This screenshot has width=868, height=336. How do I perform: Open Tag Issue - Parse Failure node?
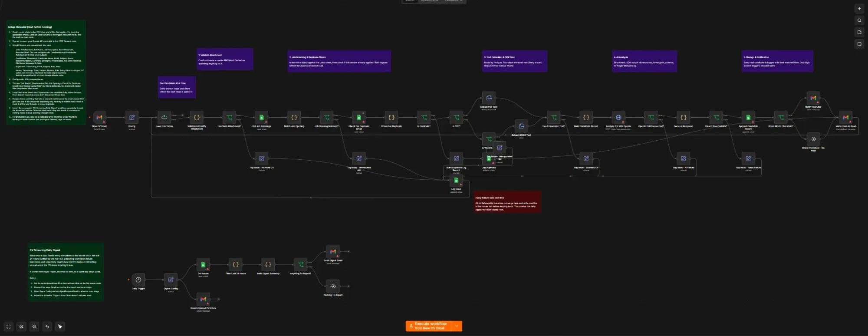point(748,158)
